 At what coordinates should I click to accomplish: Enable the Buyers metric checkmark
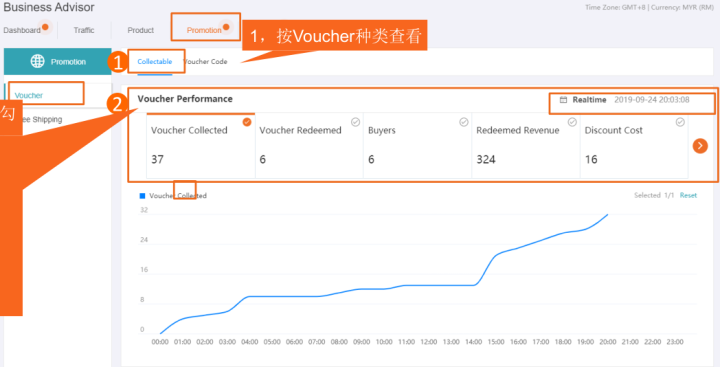[x=464, y=122]
